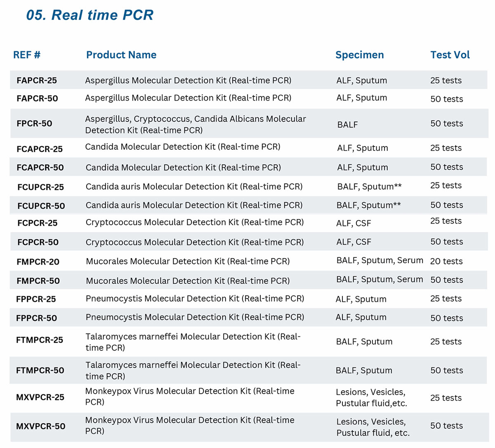Click the FPCR-50 reference code
The image size is (495, 448).
click(x=34, y=123)
